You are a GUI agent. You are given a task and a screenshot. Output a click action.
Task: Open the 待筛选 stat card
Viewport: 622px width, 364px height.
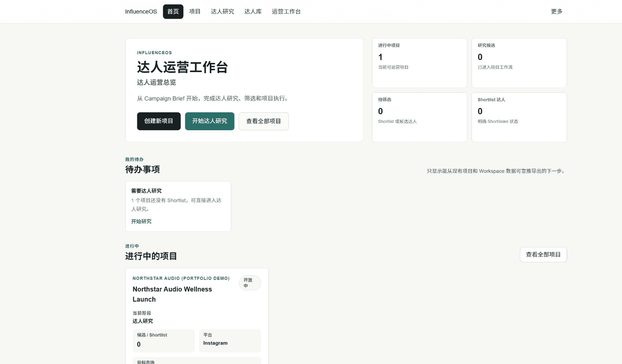[x=420, y=117]
